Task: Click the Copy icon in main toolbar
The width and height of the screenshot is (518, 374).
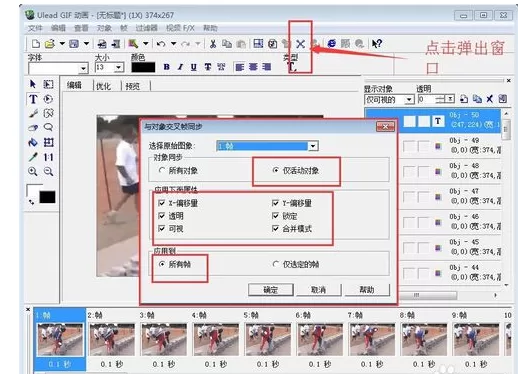Action: (x=227, y=44)
